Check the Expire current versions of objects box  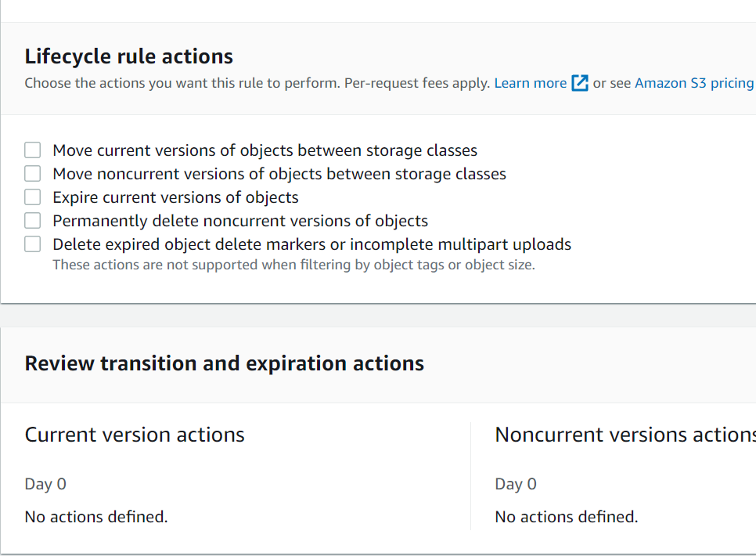click(x=32, y=197)
